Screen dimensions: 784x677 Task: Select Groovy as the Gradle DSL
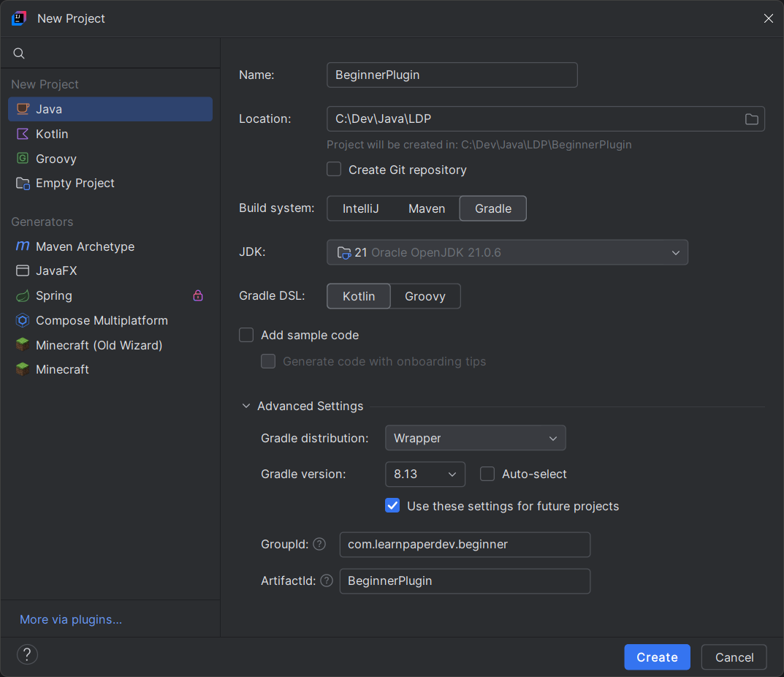click(x=425, y=296)
